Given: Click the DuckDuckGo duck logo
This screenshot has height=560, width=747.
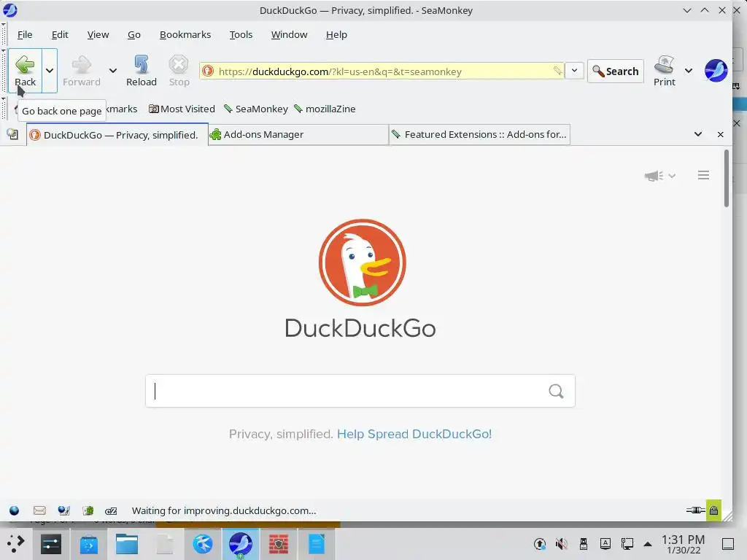Looking at the screenshot, I should (x=362, y=262).
